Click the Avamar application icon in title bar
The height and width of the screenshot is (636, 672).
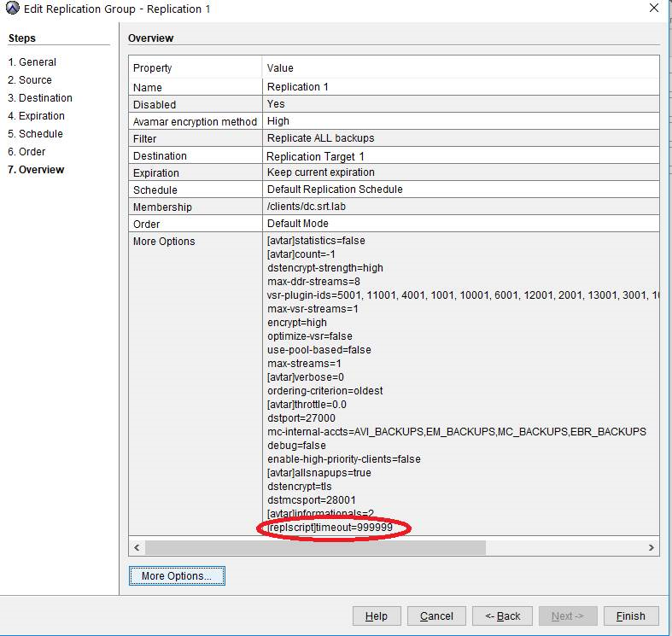(12, 9)
